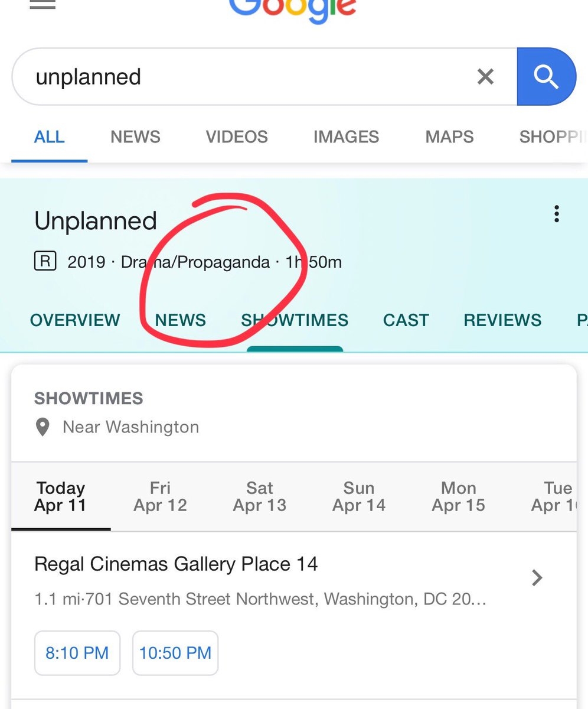This screenshot has width=588, height=709.
Task: Go to the MAPS search tab
Action: click(x=449, y=136)
